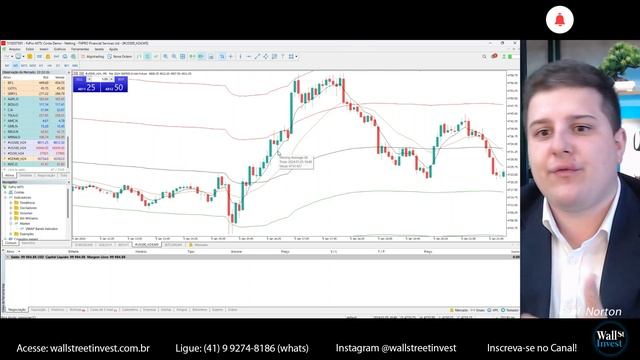Switch chart to bar chart mode
The image size is (640, 360).
click(139, 57)
